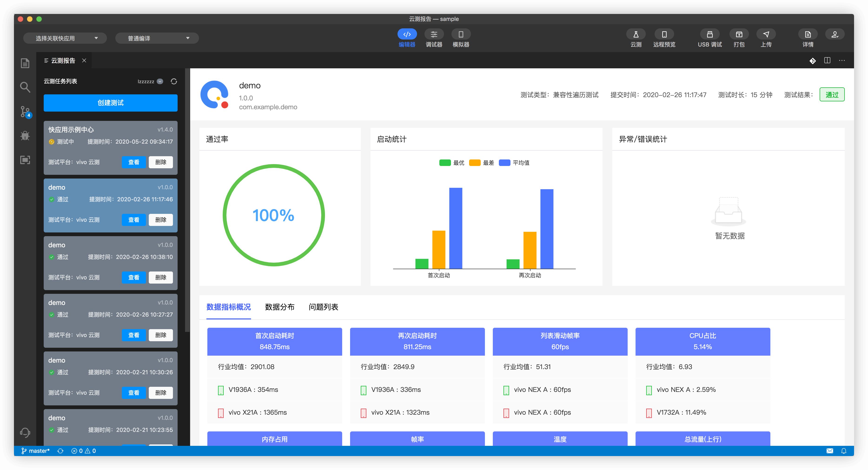868x470 pixels.
Task: Click the USB 调试 debug icon
Action: pyautogui.click(x=709, y=34)
